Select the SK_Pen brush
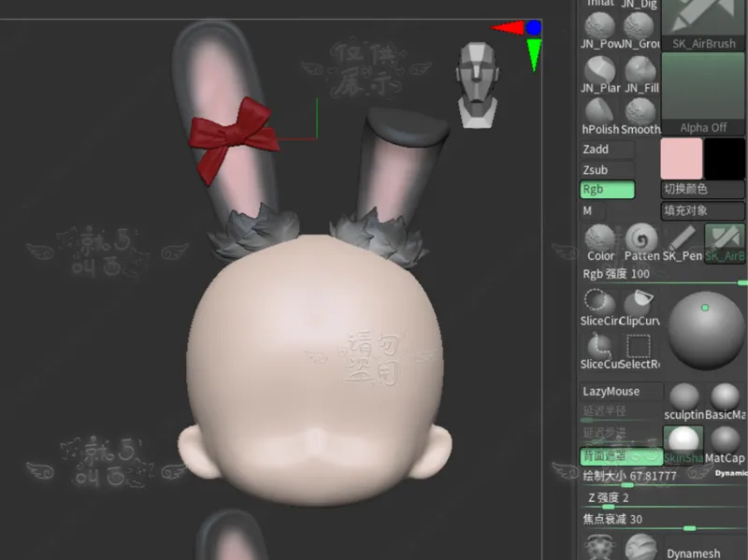Screen dimensions: 748x560 tap(683, 243)
